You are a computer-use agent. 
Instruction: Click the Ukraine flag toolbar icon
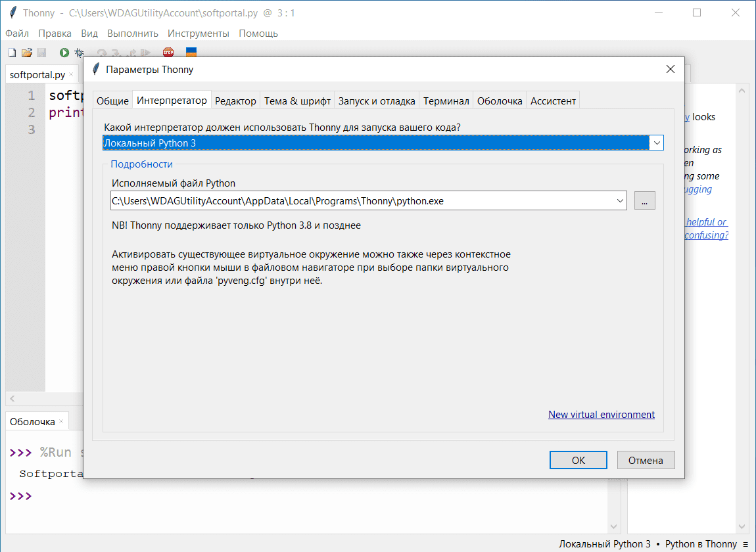click(191, 52)
